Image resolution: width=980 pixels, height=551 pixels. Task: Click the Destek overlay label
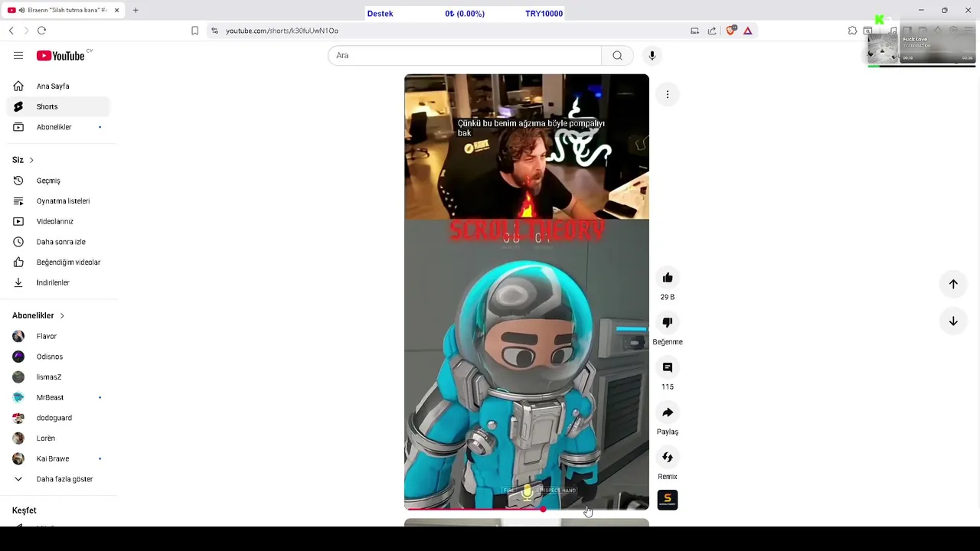coord(380,14)
